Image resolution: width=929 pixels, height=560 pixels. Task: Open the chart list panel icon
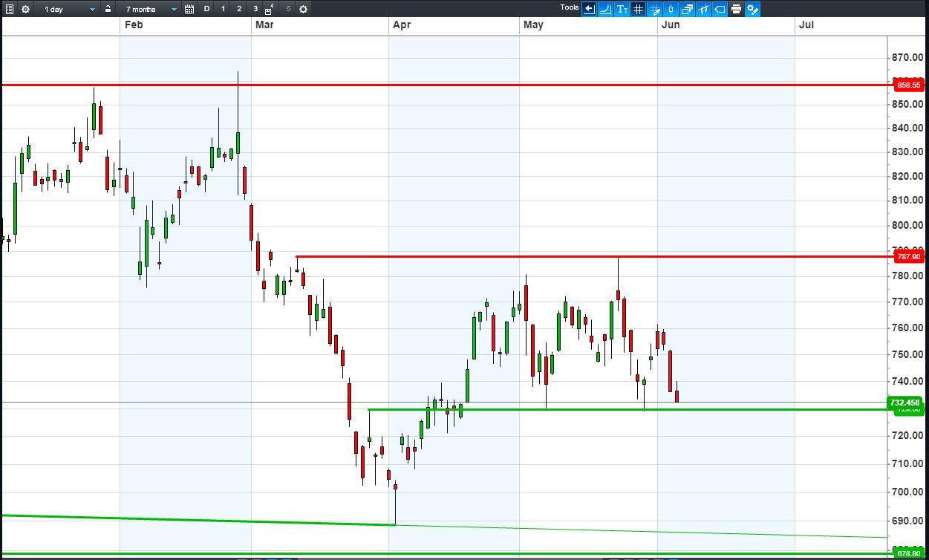coord(9,9)
